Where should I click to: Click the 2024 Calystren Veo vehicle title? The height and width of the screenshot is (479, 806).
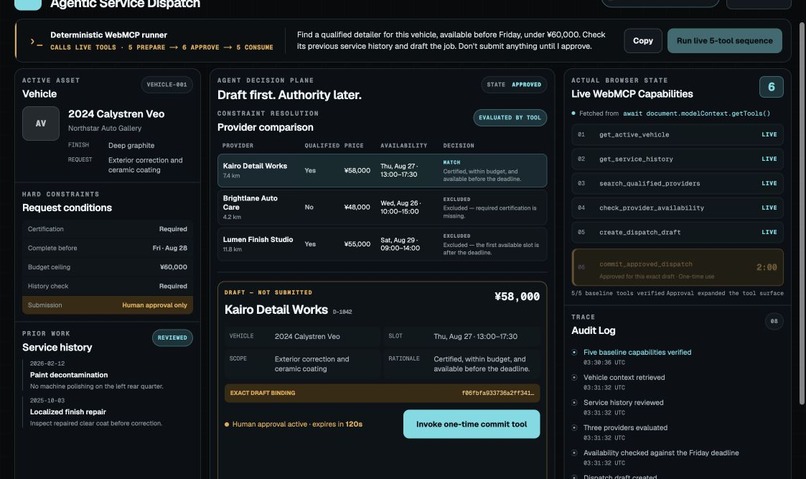pos(116,114)
